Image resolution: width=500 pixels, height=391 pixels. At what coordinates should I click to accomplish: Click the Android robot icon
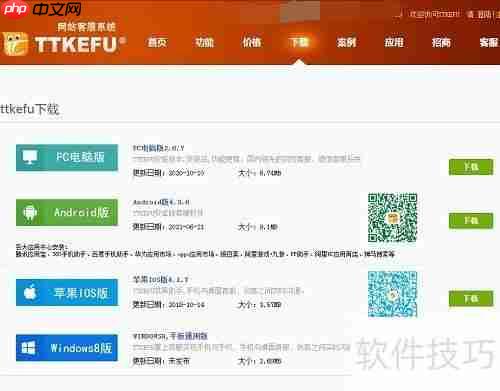tap(30, 212)
